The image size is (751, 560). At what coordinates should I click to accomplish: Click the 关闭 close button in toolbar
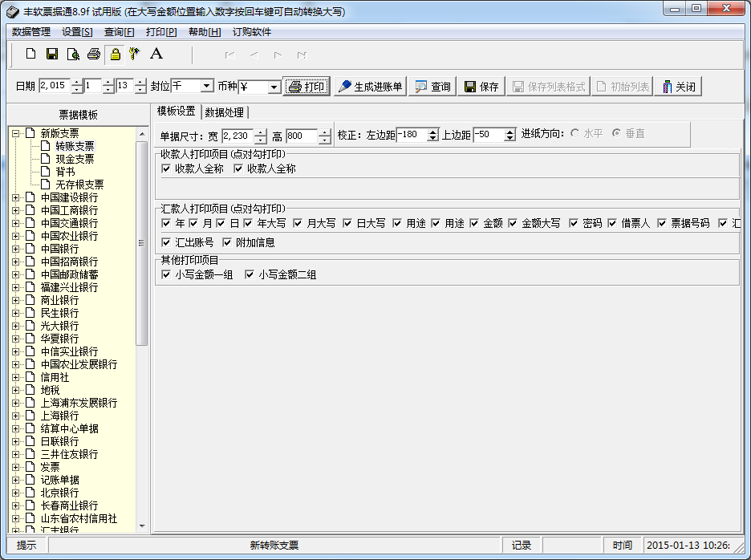(x=678, y=87)
